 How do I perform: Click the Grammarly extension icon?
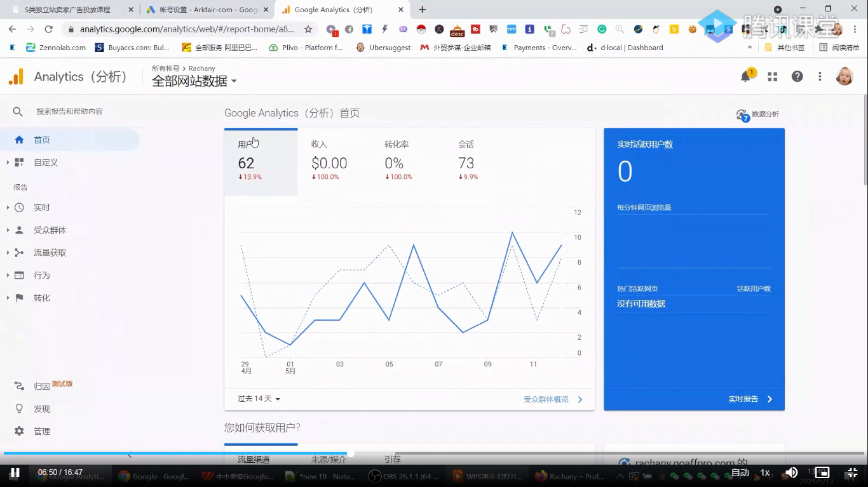[x=602, y=29]
